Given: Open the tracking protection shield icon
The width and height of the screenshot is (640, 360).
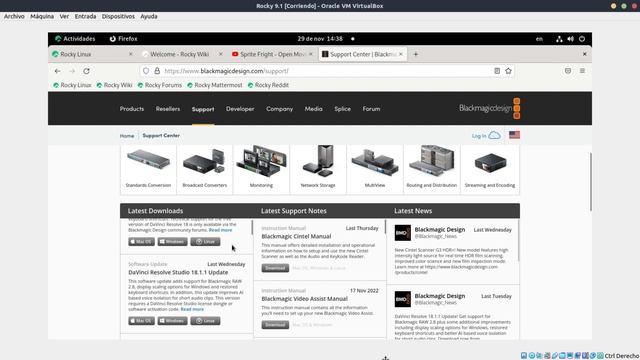Looking at the screenshot, I should pyautogui.click(x=146, y=71).
